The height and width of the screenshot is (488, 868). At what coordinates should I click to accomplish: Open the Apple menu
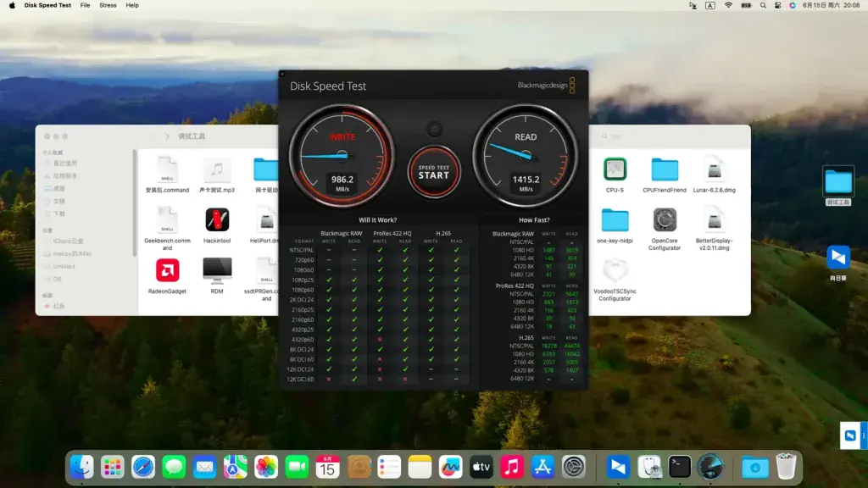[12, 5]
